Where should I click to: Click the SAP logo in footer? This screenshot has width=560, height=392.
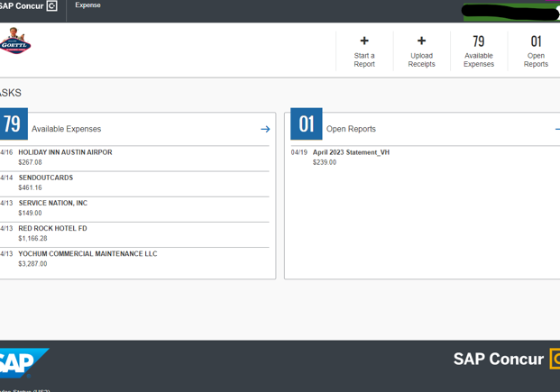coord(23,363)
